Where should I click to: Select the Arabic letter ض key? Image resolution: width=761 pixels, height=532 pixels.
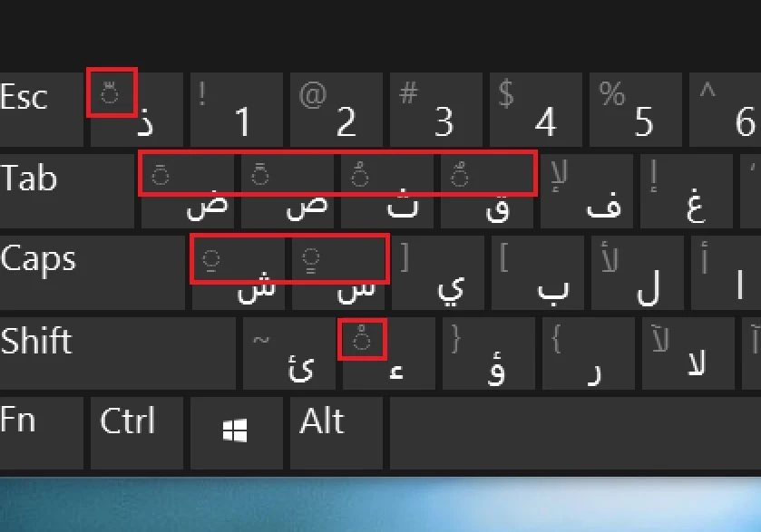click(x=187, y=190)
